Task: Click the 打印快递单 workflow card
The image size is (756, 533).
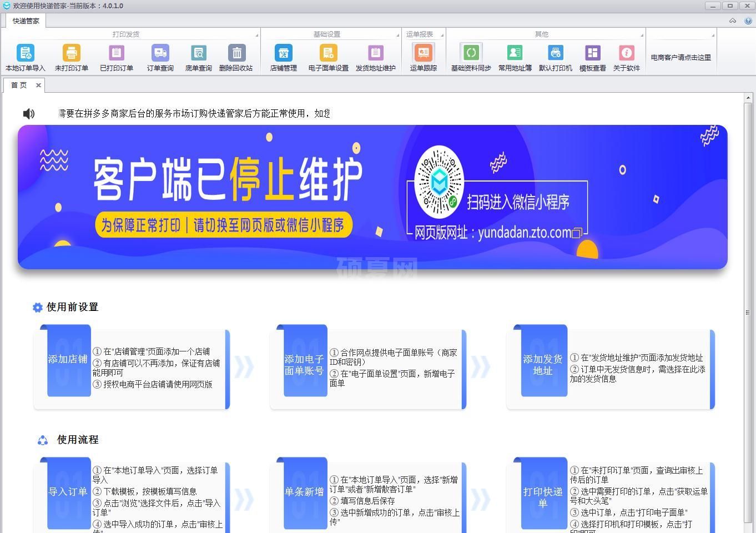Action: pyautogui.click(x=611, y=495)
